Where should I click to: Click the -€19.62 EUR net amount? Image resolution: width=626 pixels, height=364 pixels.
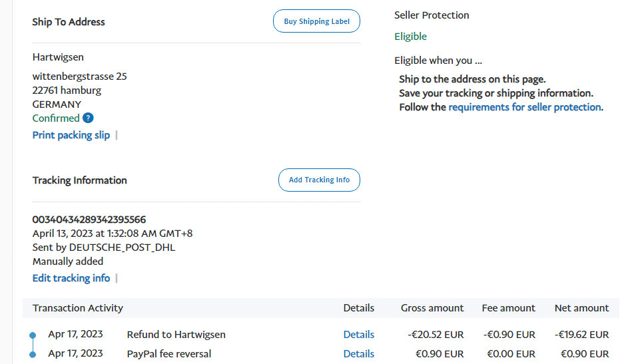(581, 335)
